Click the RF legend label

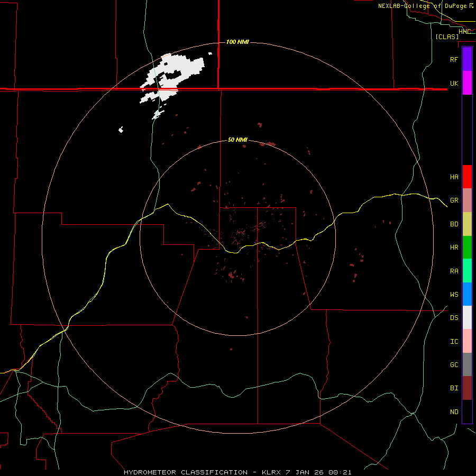(454, 59)
